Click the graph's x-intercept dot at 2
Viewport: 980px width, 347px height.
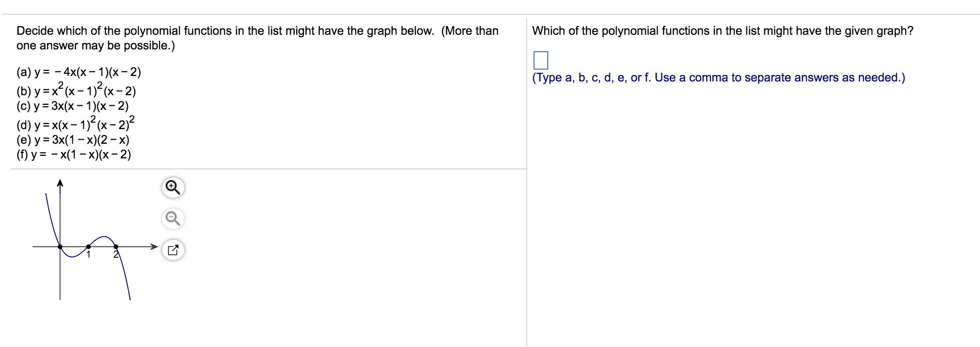click(116, 247)
